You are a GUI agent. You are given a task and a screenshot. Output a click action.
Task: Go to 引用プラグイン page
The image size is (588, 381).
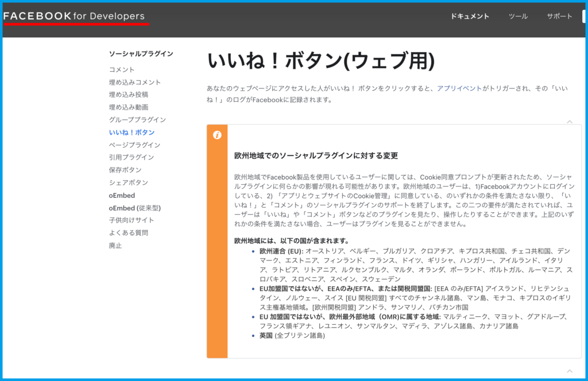[131, 157]
